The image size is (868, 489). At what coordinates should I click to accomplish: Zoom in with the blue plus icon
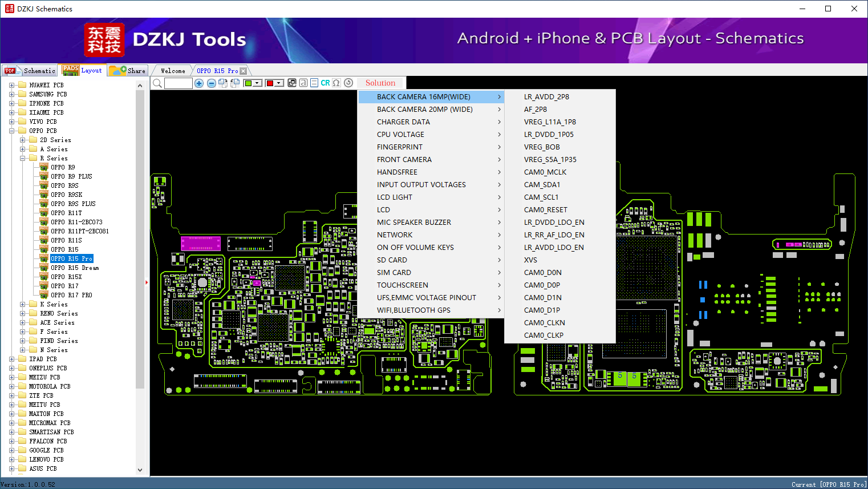pyautogui.click(x=199, y=83)
